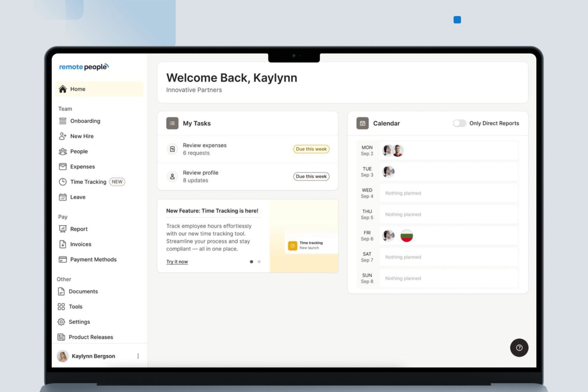Enable the Only Direct Reports toggle

coord(459,123)
